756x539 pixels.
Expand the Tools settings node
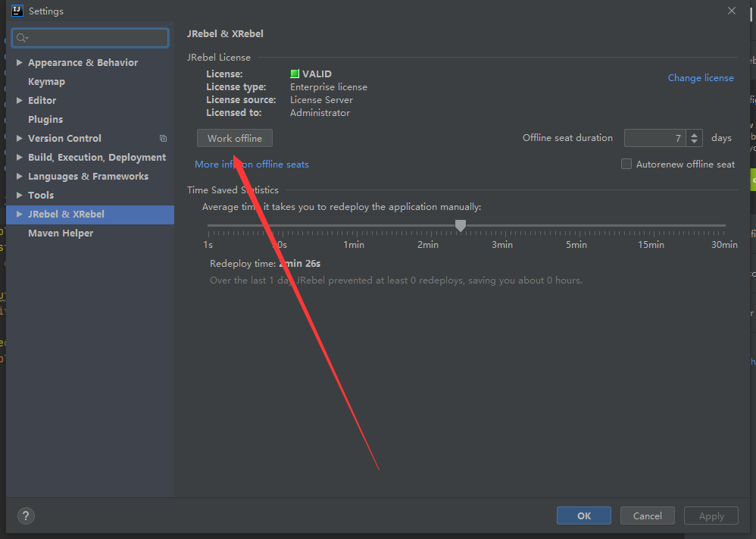coord(19,195)
